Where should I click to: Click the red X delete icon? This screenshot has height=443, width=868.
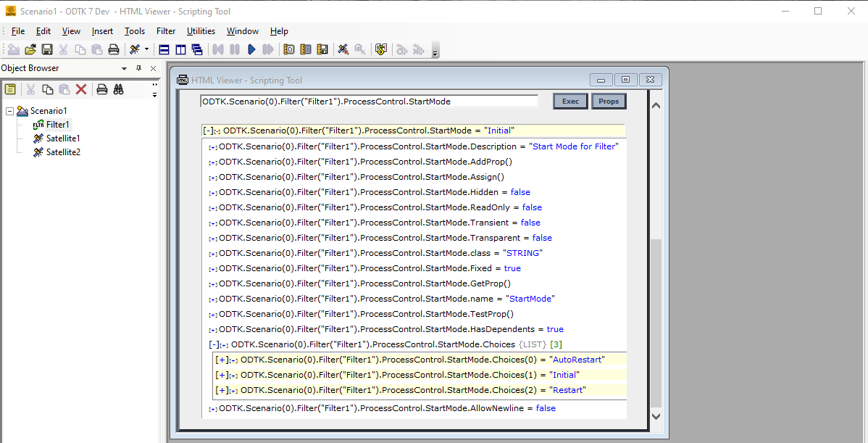tap(81, 89)
